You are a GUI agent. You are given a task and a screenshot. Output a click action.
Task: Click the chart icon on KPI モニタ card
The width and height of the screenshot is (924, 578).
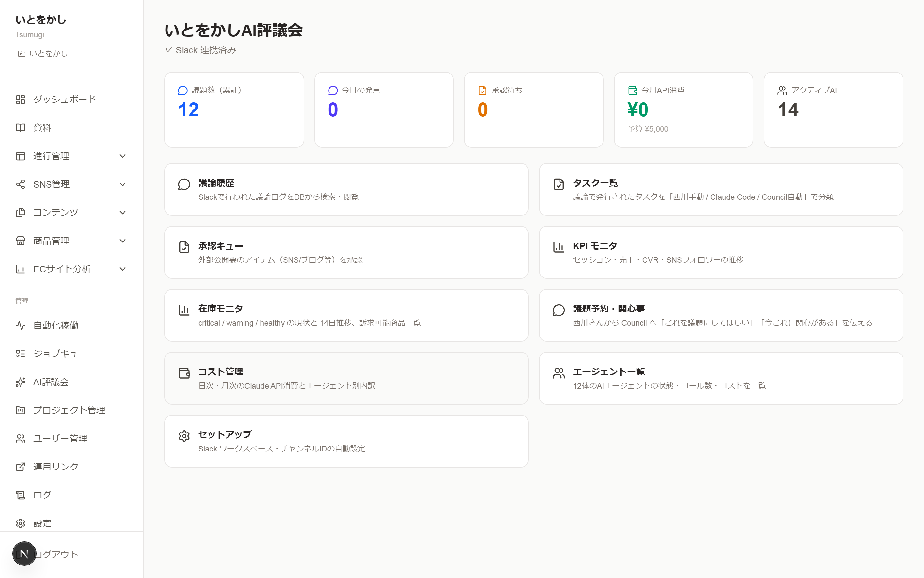pos(559,247)
